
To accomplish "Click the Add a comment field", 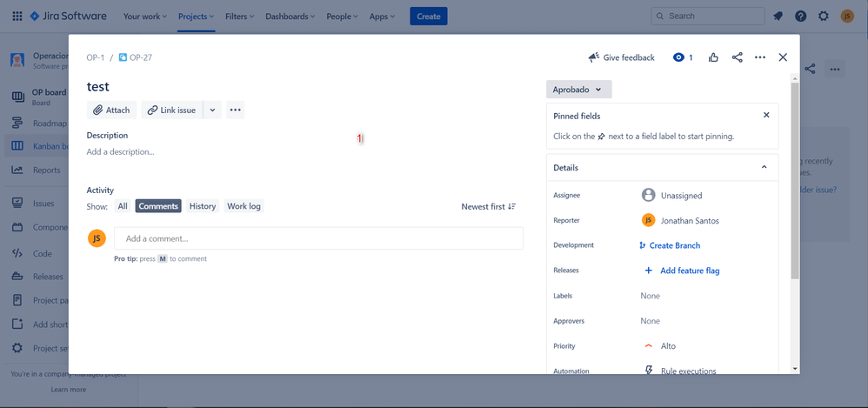I will pos(319,238).
